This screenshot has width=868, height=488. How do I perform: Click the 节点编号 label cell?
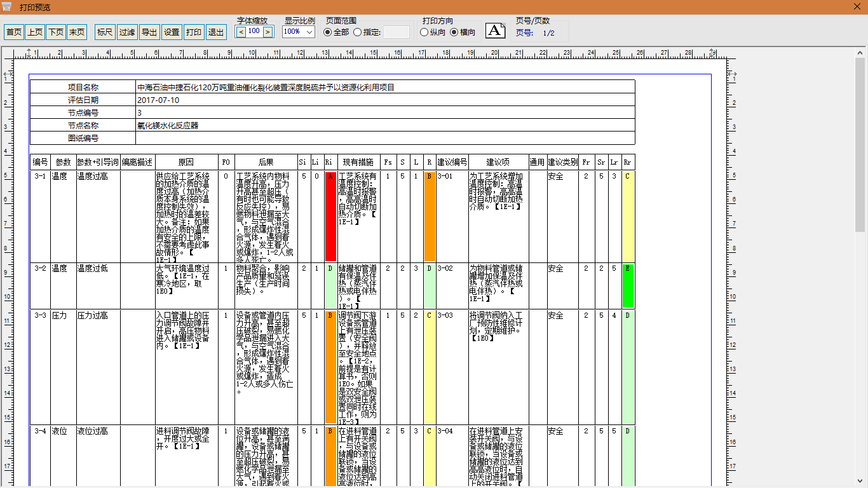83,112
